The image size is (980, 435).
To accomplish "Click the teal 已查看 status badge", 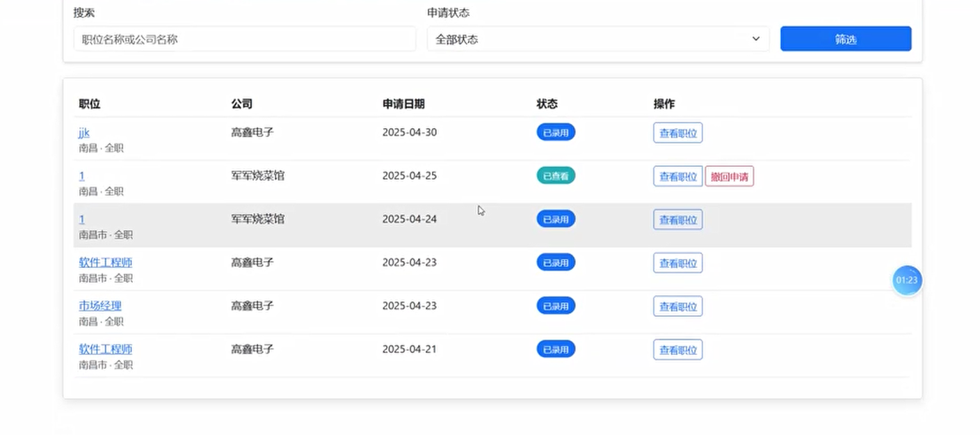I will [555, 175].
